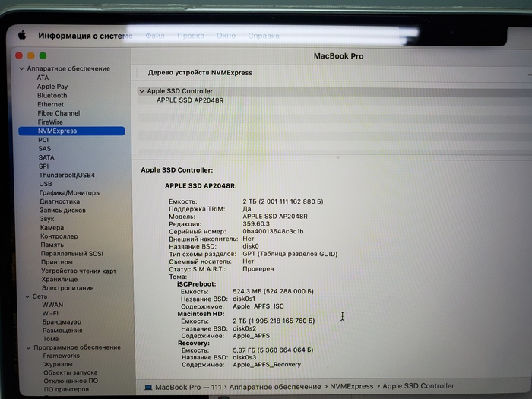Click the column header sort arrow
The height and width of the screenshot is (399, 532).
[x=529, y=74]
